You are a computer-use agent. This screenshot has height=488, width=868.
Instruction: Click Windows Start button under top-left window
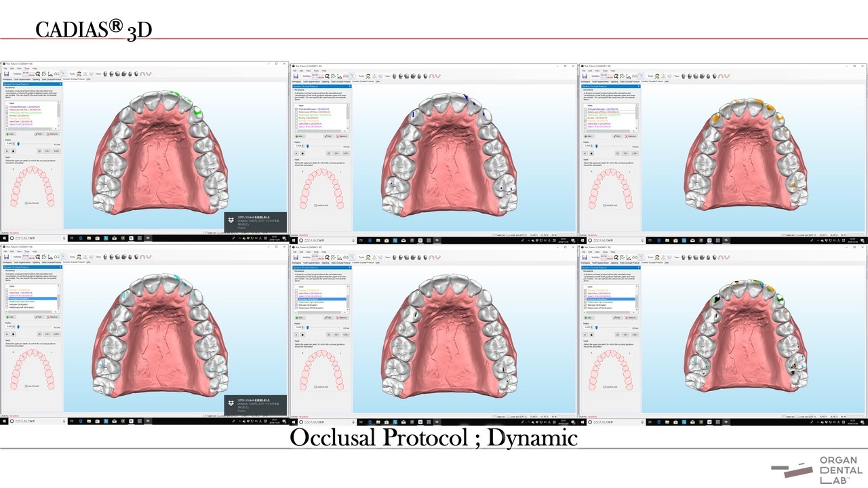(4, 239)
